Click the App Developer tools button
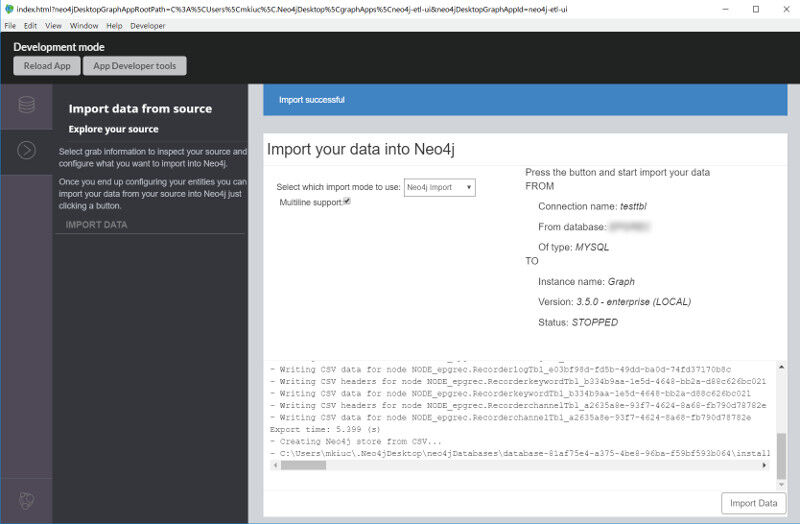The width and height of the screenshot is (800, 524). (x=135, y=66)
